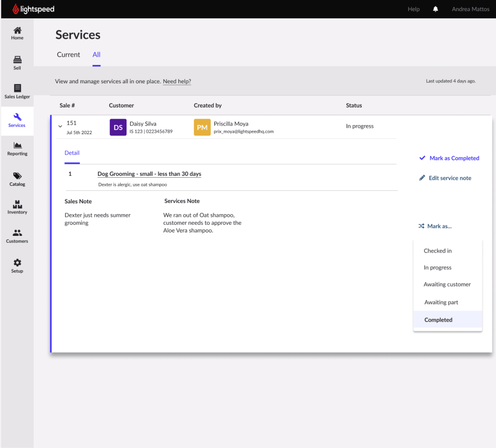This screenshot has width=496, height=448.
Task: Choose Awaiting customer status option
Action: (447, 284)
